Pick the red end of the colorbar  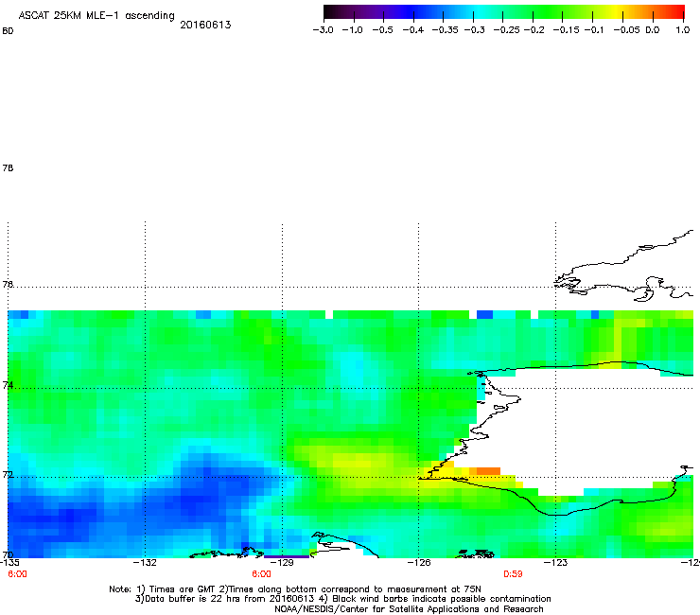pos(675,11)
